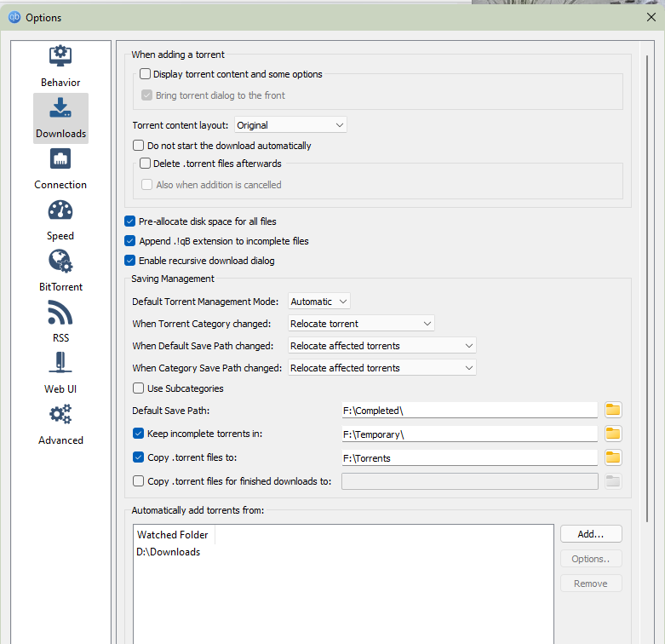The image size is (665, 644).
Task: Open the RSS feed icon
Action: click(60, 313)
